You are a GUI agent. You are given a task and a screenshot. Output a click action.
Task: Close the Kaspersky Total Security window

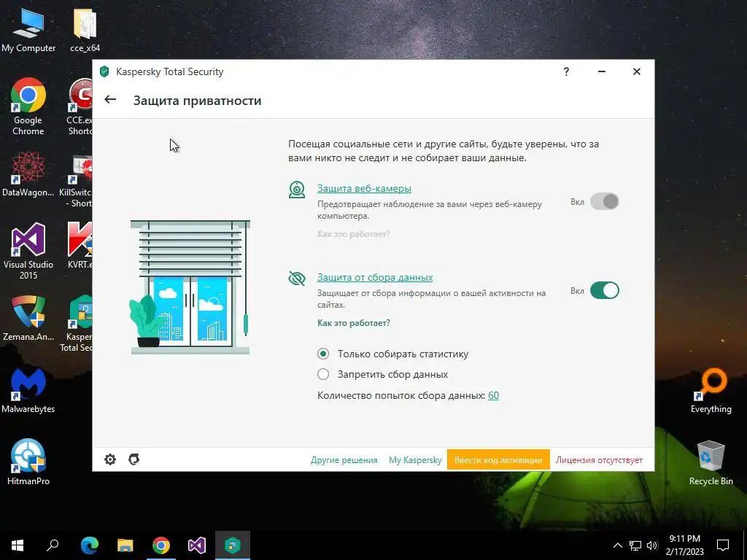tap(636, 71)
